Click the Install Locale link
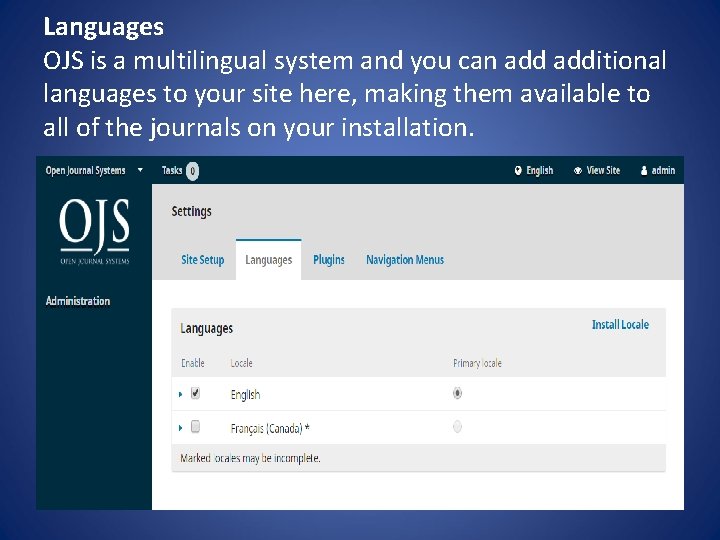Screen dimensions: 720x540 pos(620,325)
